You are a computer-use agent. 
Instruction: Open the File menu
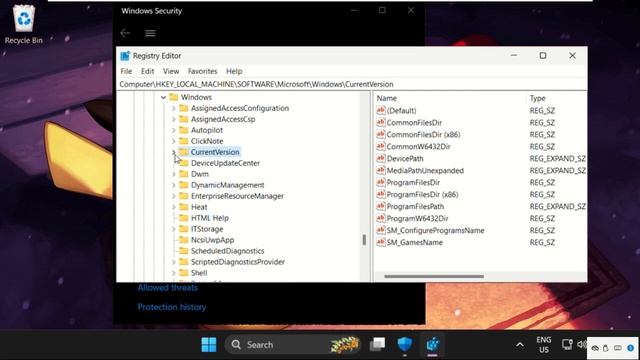pyautogui.click(x=126, y=71)
